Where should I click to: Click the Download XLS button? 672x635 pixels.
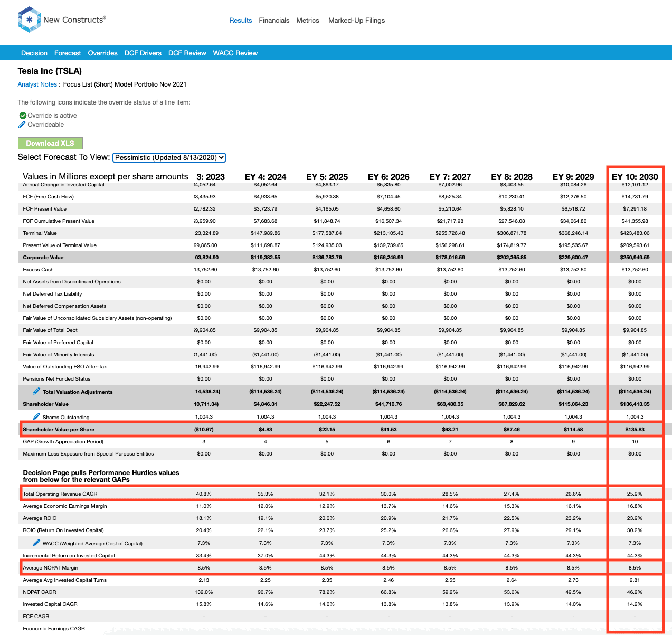[50, 143]
